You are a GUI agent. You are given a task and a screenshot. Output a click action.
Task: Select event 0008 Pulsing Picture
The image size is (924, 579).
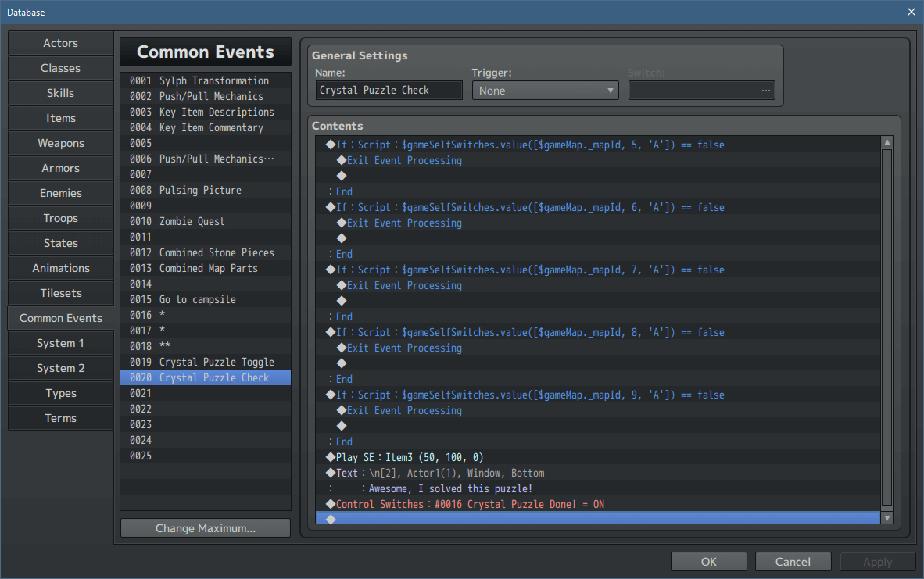[206, 190]
